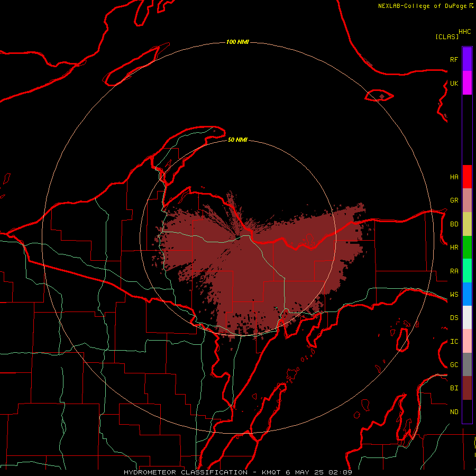The image size is (476, 476).
Task: Click the NEXLAB-College of DuPage credit
Action: click(423, 6)
